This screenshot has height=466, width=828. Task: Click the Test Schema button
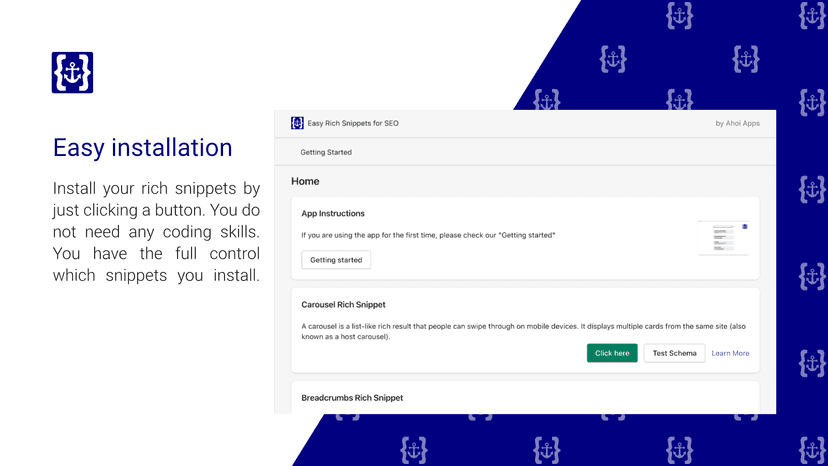pos(674,353)
